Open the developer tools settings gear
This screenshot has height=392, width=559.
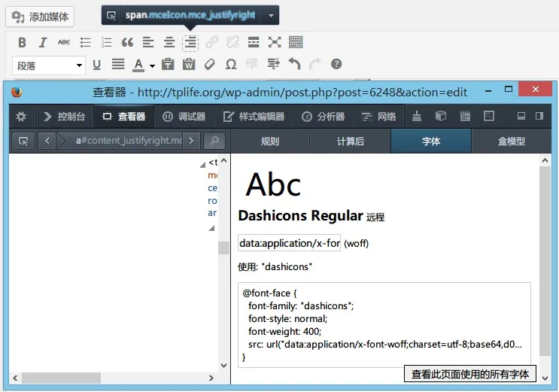[x=21, y=117]
